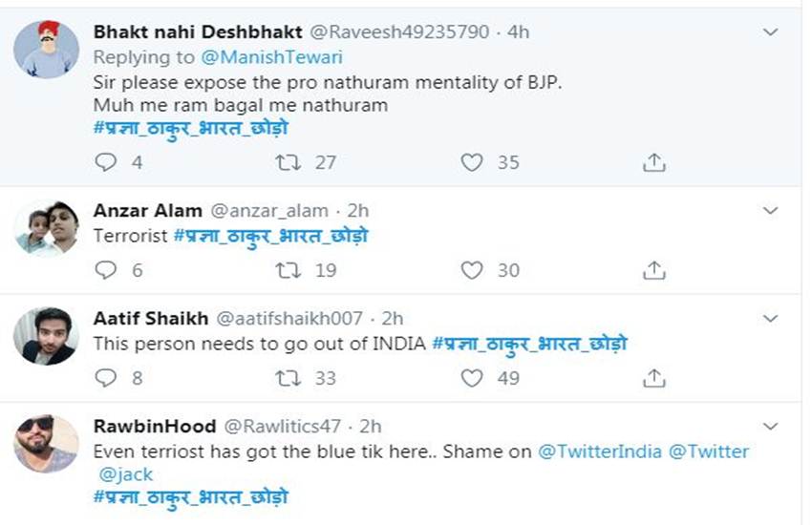Reply to Aatif Shaikh's tweet
The width and height of the screenshot is (812, 525).
(106, 379)
